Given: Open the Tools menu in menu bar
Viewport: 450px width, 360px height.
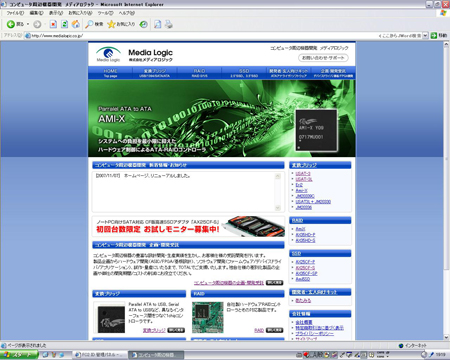Looking at the screenshot, I should [105, 13].
